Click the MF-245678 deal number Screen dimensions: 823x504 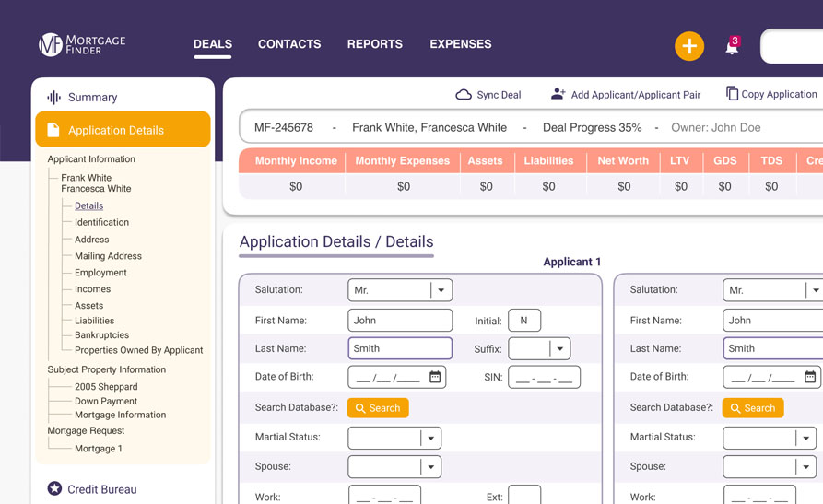click(284, 127)
